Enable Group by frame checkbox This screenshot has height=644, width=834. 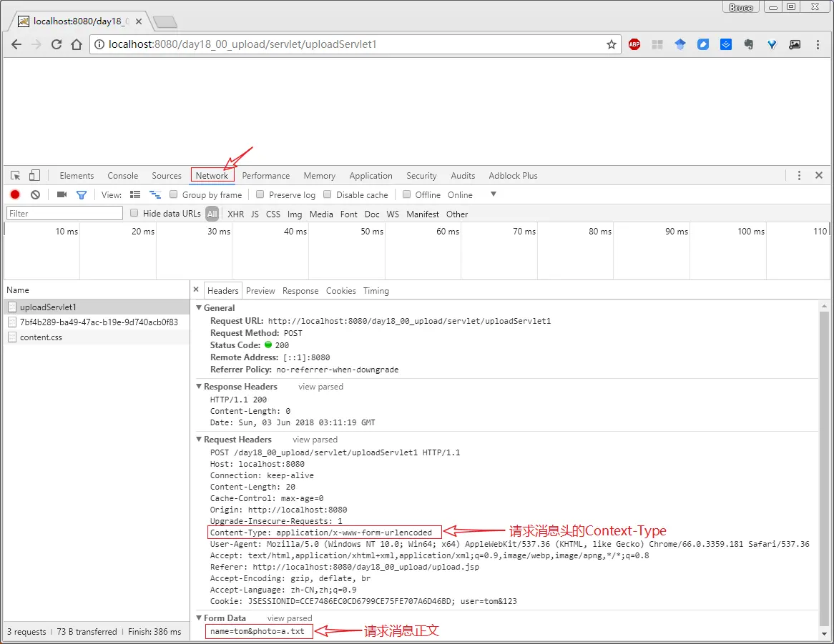click(x=173, y=194)
